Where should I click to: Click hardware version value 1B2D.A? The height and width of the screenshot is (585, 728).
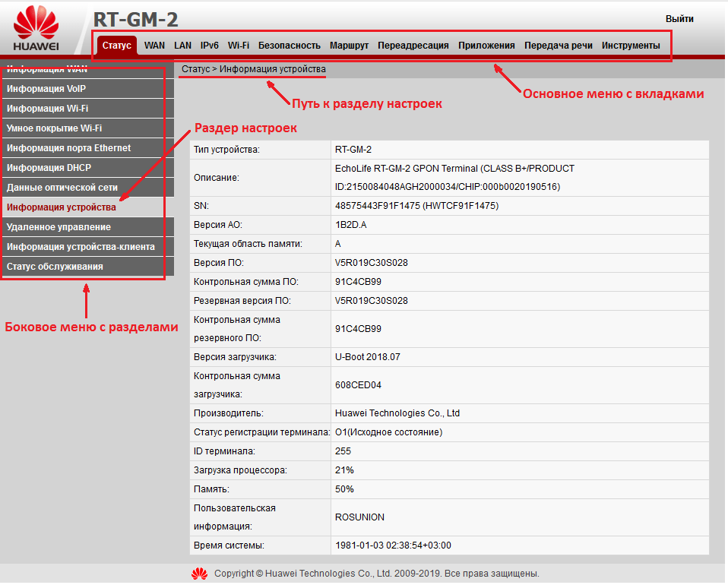tap(350, 225)
